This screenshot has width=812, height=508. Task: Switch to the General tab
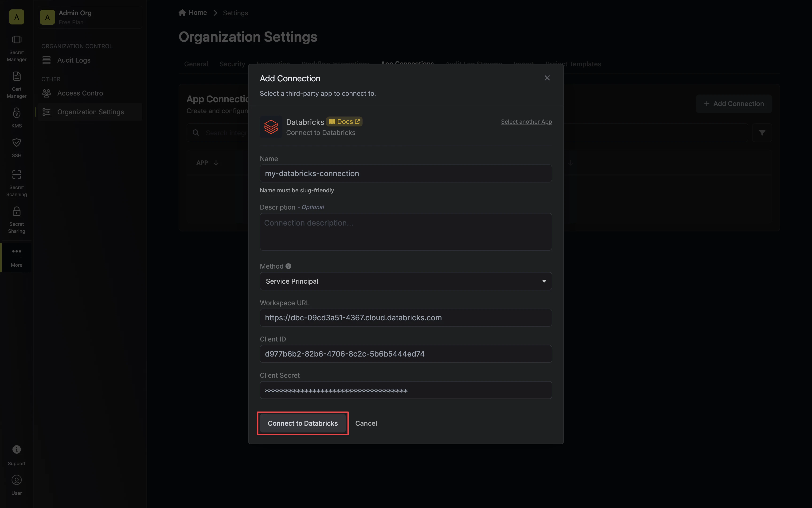[x=196, y=64]
